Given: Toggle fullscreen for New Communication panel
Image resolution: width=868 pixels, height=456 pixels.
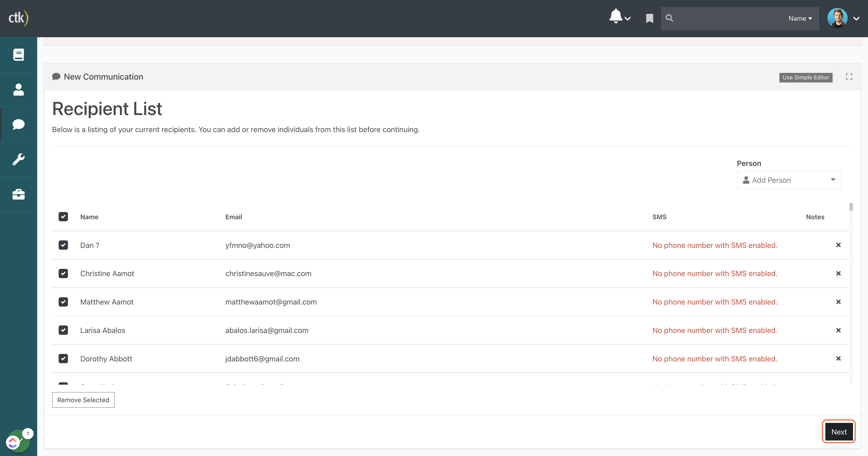Looking at the screenshot, I should [849, 77].
